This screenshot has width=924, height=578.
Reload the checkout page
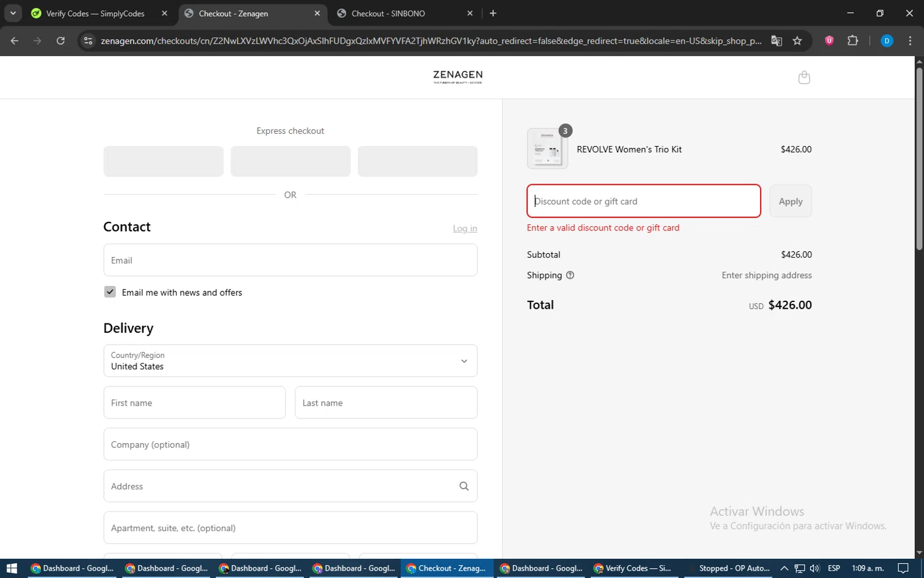click(60, 41)
